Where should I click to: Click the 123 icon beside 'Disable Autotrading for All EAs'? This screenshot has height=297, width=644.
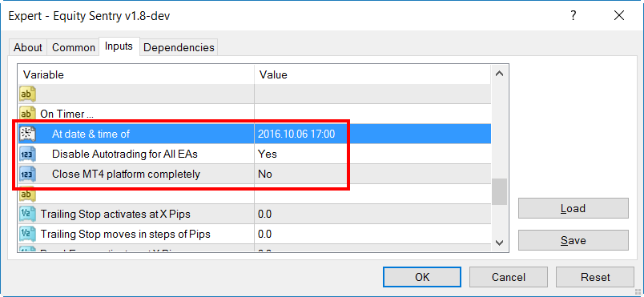tap(28, 154)
